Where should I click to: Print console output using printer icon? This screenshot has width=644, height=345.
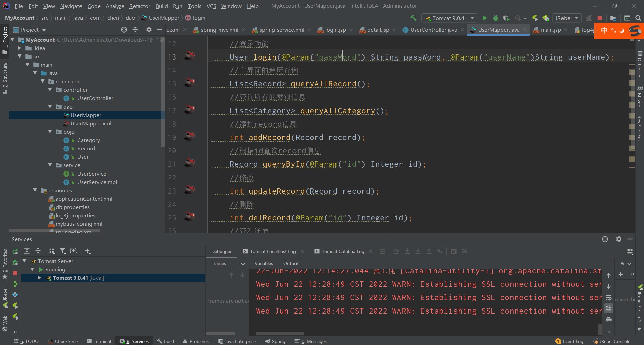point(609,320)
